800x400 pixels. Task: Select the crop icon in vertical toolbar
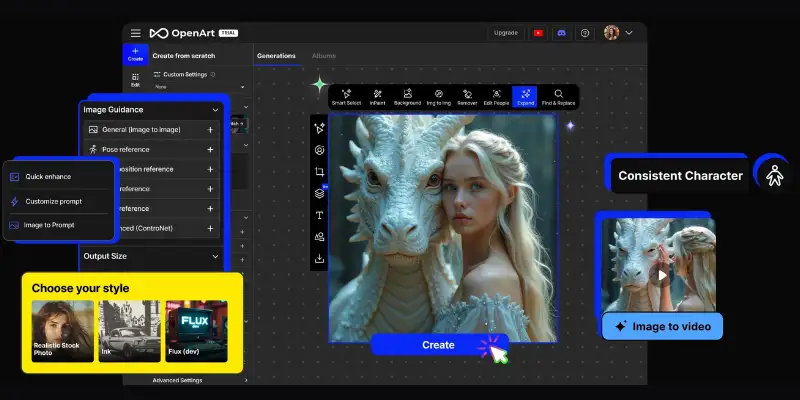tap(319, 172)
